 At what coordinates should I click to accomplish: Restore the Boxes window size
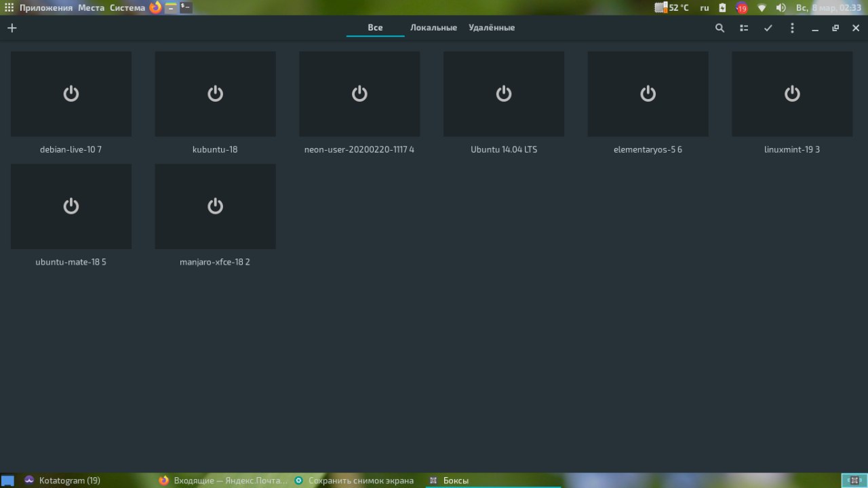835,28
